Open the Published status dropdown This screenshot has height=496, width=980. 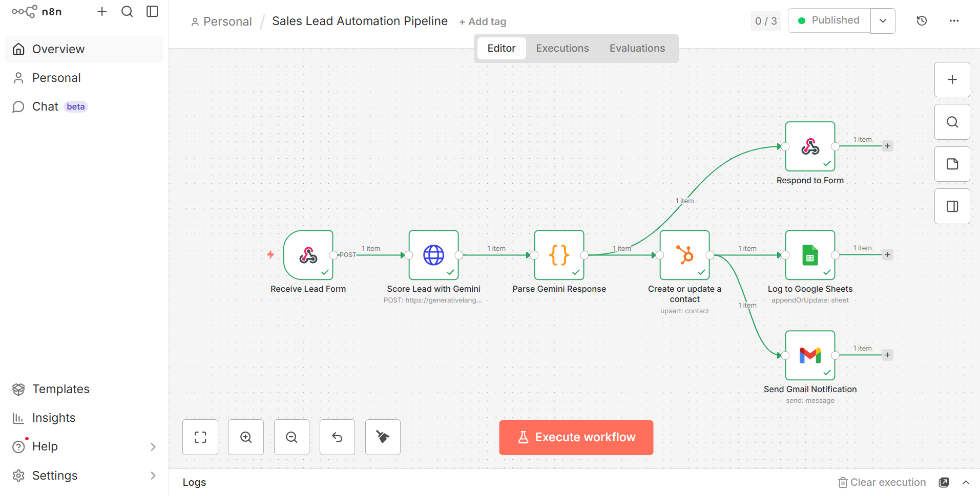(x=883, y=20)
